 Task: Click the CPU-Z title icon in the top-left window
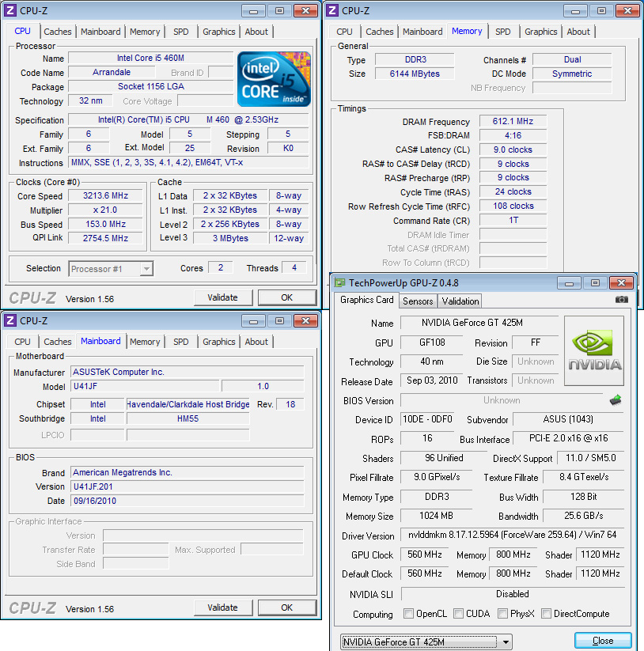pos(10,10)
